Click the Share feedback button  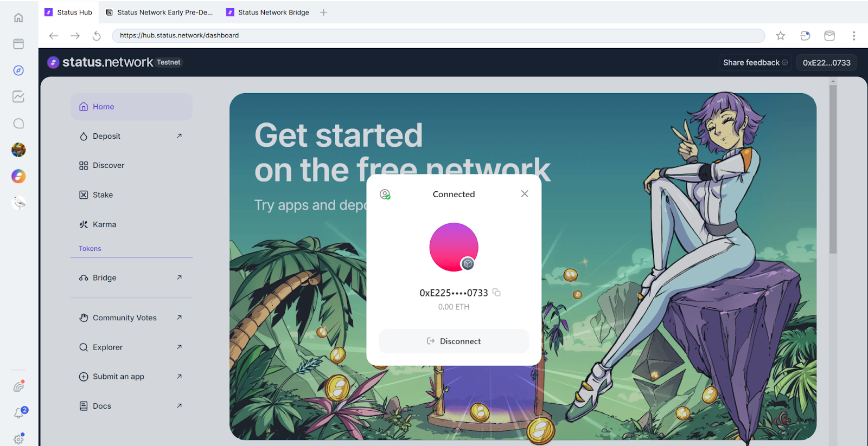coord(755,63)
